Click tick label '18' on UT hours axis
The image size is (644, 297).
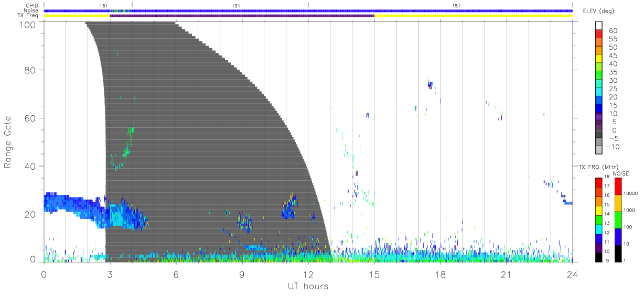click(440, 274)
